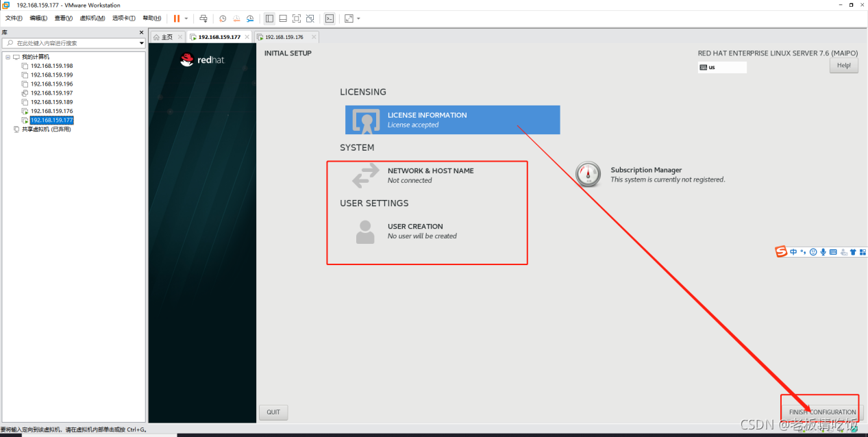The image size is (868, 437).
Task: Select VM 192.168.159.189 in the library
Action: click(x=51, y=101)
